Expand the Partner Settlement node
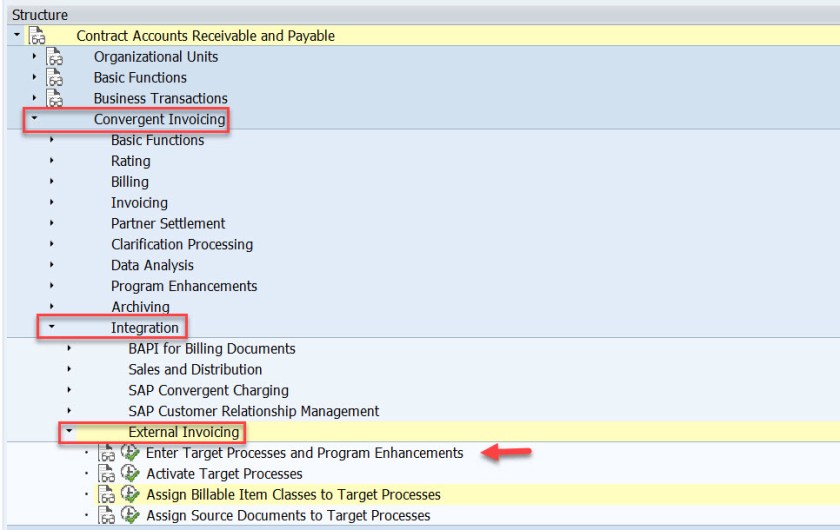Screen dimensions: 840x530 (x=51, y=224)
